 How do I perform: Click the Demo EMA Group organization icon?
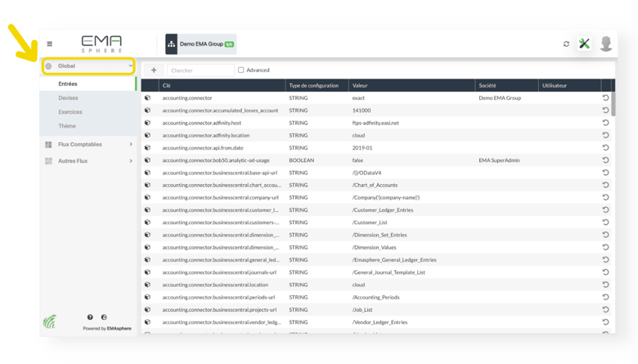(x=171, y=44)
